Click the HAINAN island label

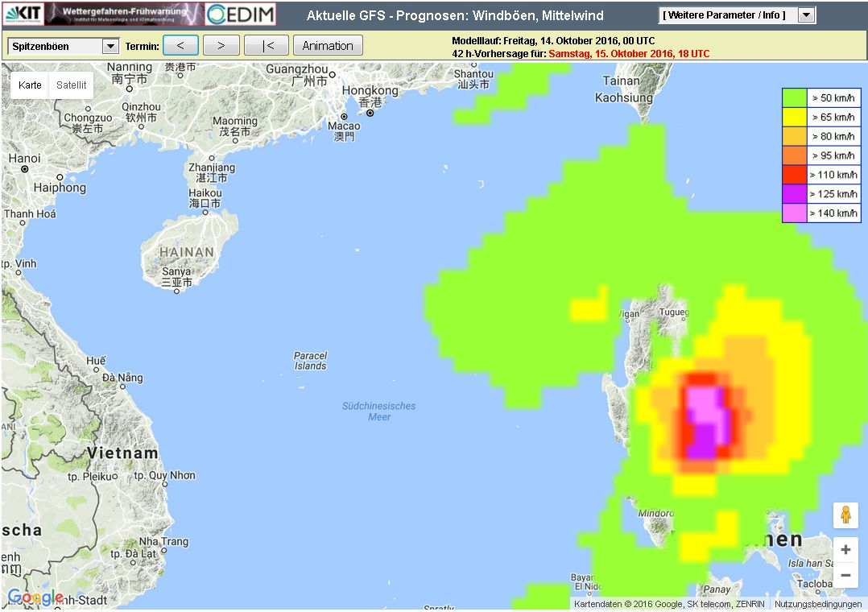[187, 252]
